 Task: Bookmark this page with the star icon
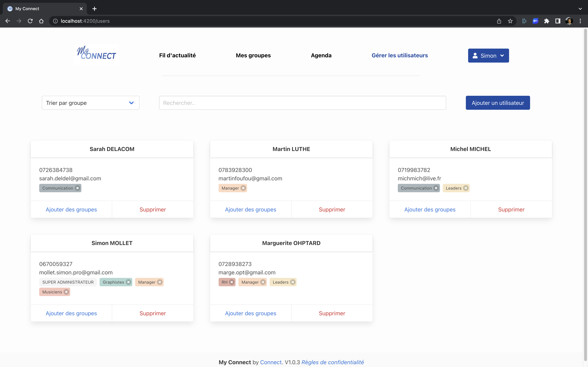[x=510, y=21]
